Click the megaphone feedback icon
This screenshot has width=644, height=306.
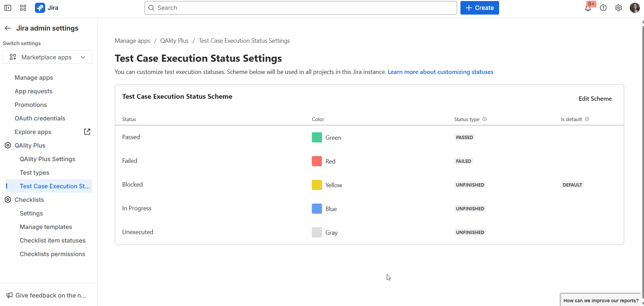(10, 295)
